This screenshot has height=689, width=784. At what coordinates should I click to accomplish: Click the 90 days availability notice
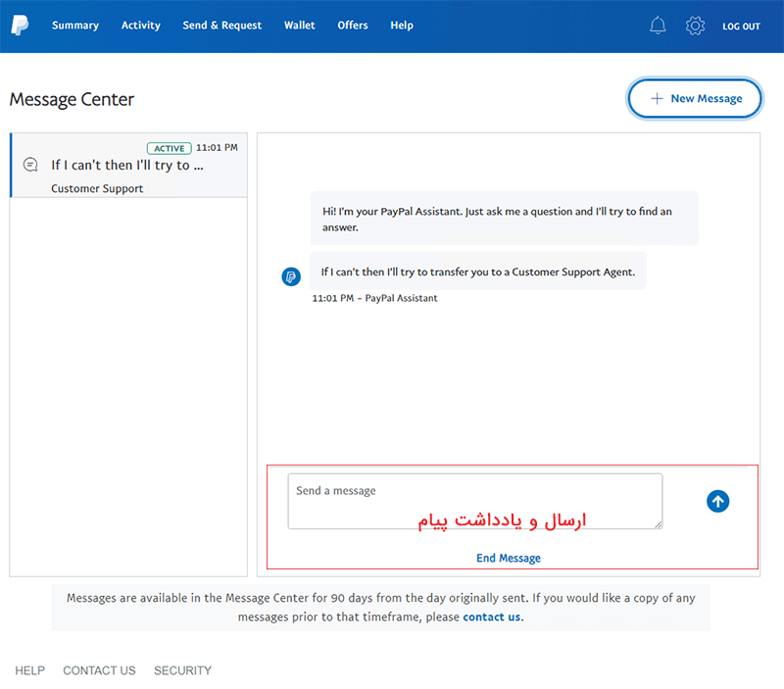click(x=381, y=607)
